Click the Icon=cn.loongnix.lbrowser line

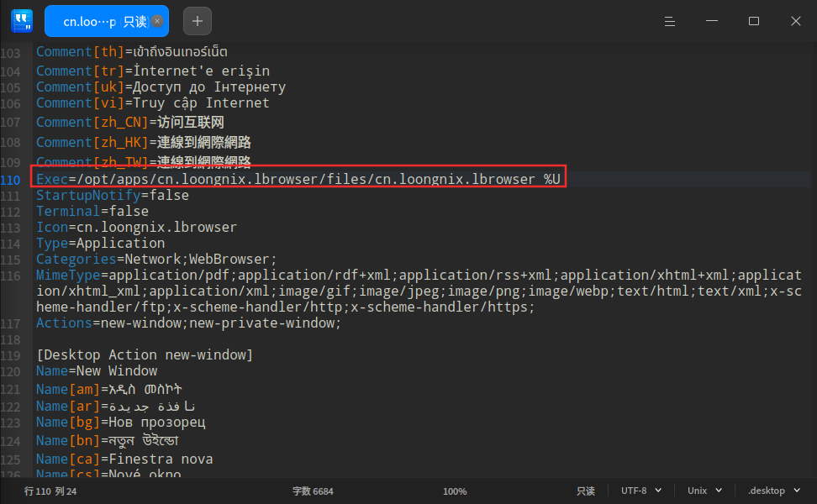click(x=136, y=228)
